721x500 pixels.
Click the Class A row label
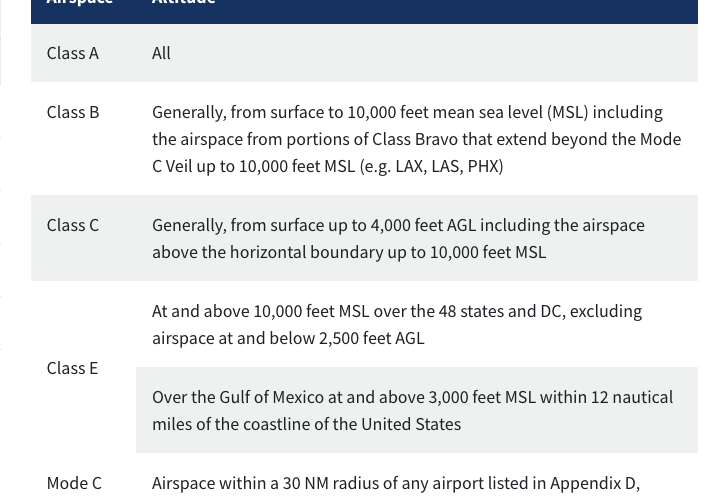(x=72, y=53)
